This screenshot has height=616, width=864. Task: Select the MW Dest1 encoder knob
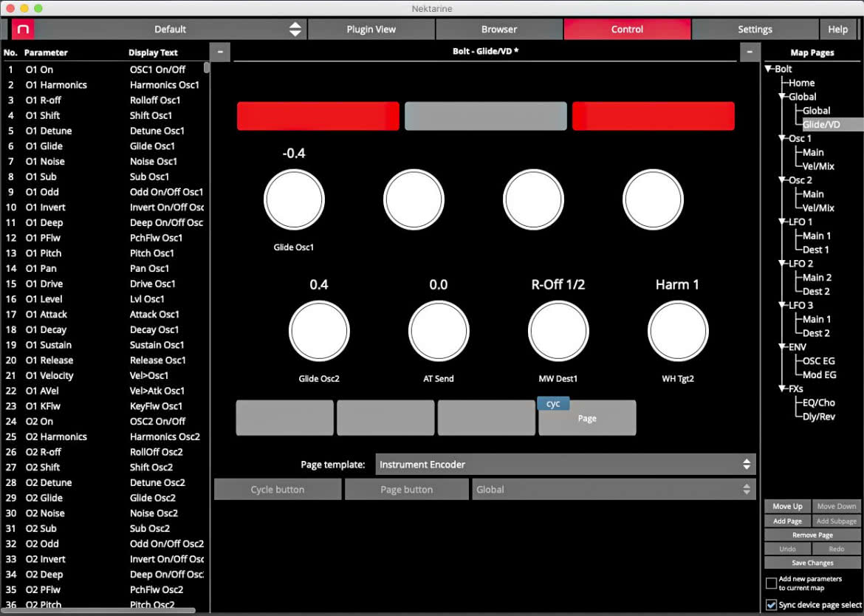(558, 331)
